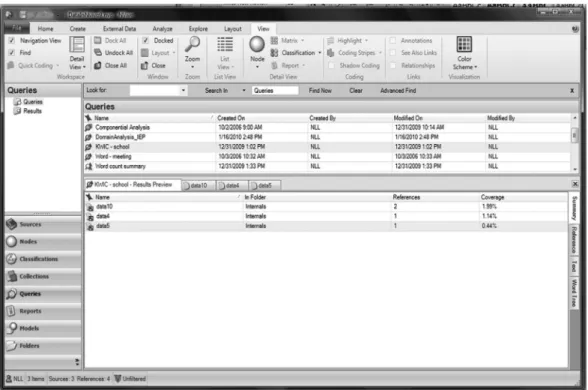This screenshot has height=390, width=588.
Task: Expand the Coding Stripes dropdown arrow
Action: (380, 53)
